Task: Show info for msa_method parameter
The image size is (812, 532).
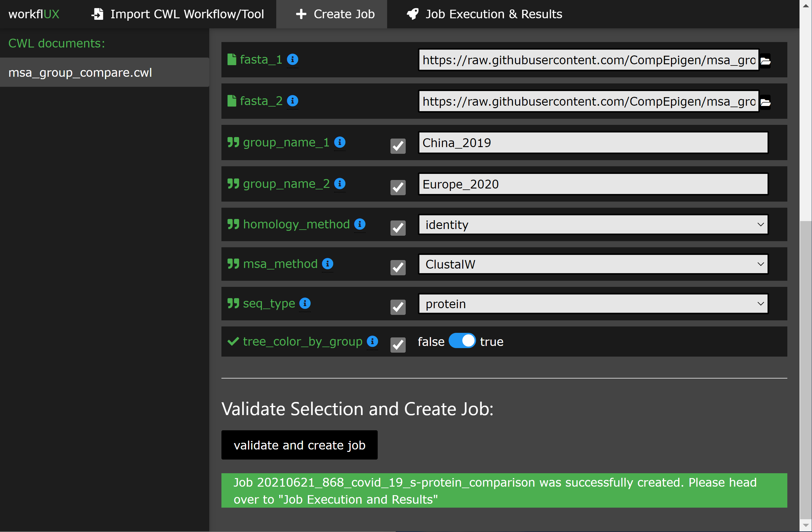Action: tap(327, 264)
